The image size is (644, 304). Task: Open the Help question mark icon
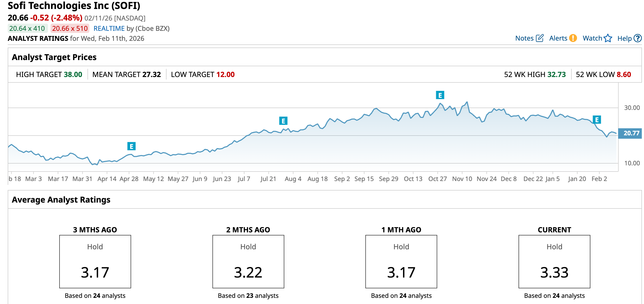638,38
